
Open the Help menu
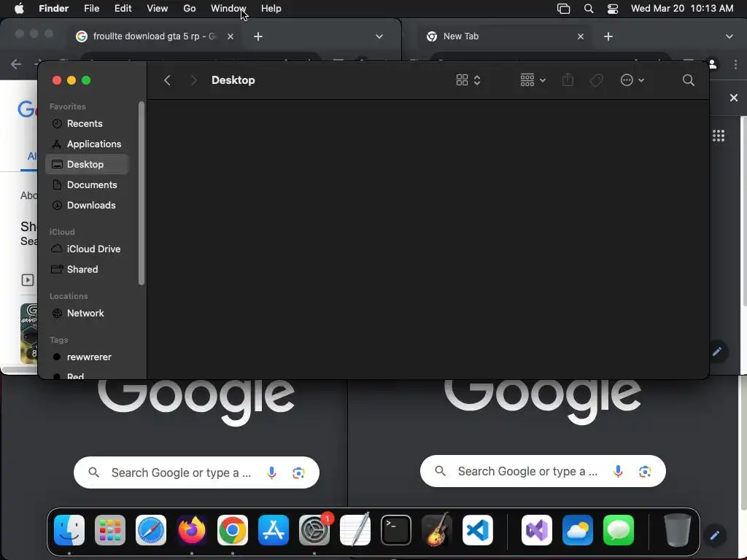click(271, 9)
